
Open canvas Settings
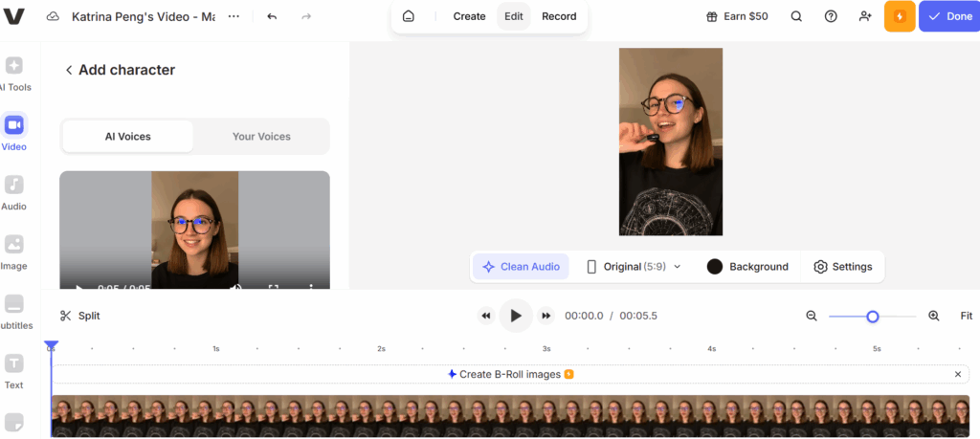click(x=842, y=267)
